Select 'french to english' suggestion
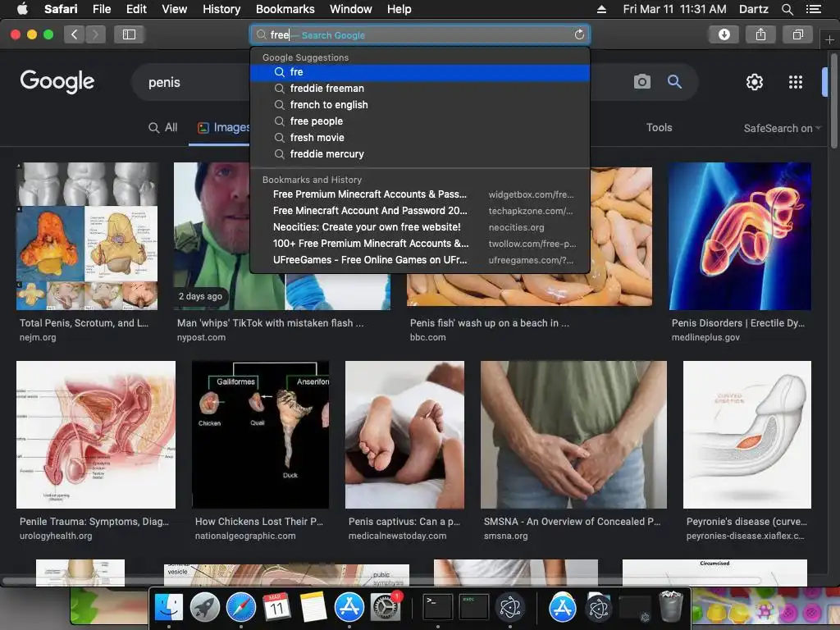840x630 pixels. 420,105
